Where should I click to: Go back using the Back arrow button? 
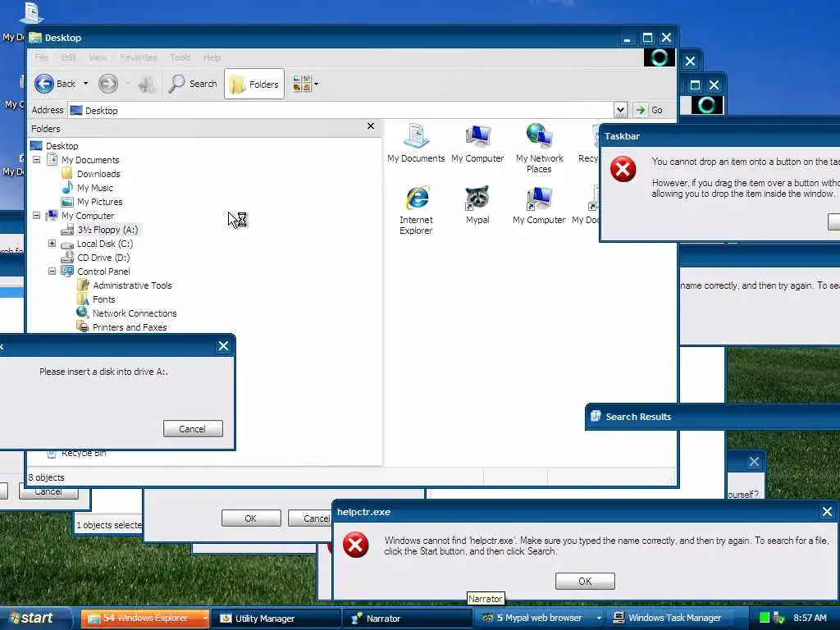(x=55, y=84)
